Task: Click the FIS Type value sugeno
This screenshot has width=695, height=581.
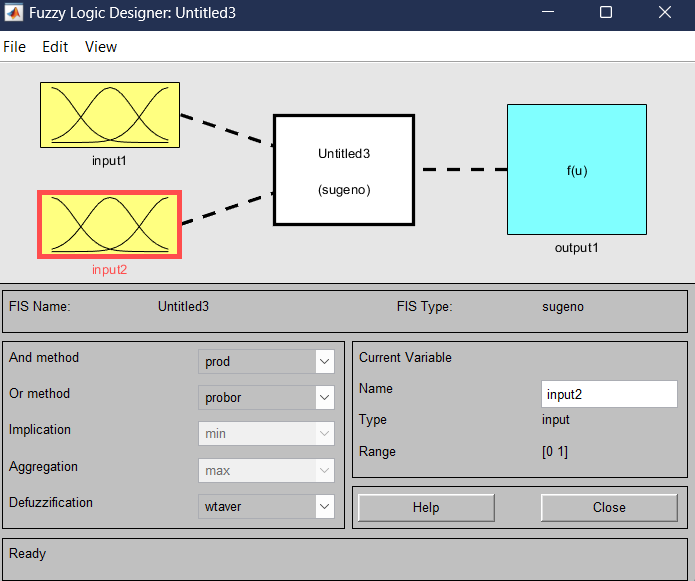Action: [x=562, y=307]
